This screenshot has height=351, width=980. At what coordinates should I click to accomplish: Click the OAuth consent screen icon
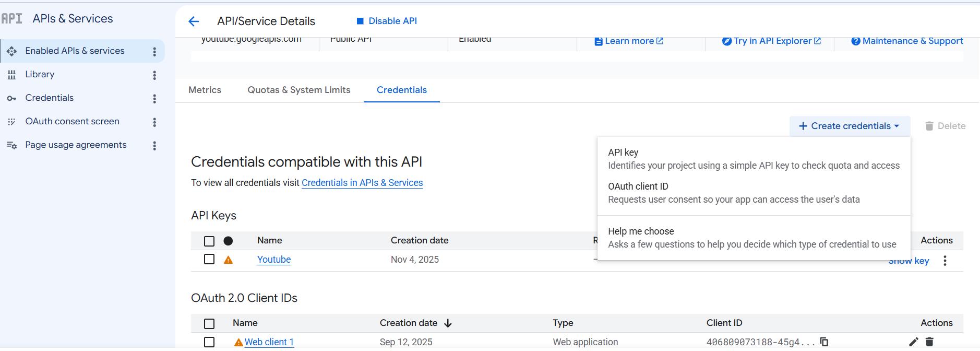tap(11, 122)
